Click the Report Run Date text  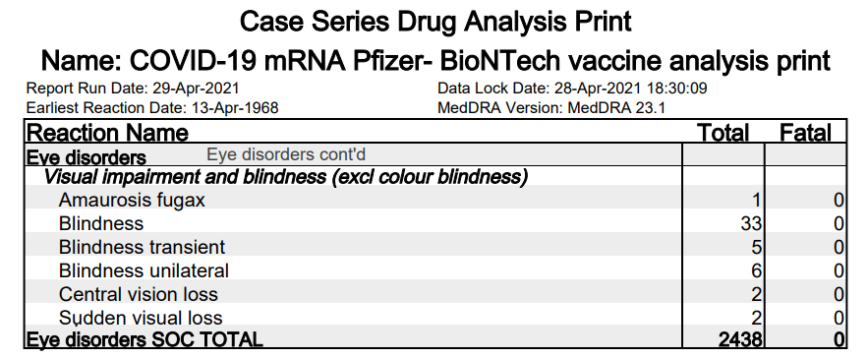tap(133, 89)
